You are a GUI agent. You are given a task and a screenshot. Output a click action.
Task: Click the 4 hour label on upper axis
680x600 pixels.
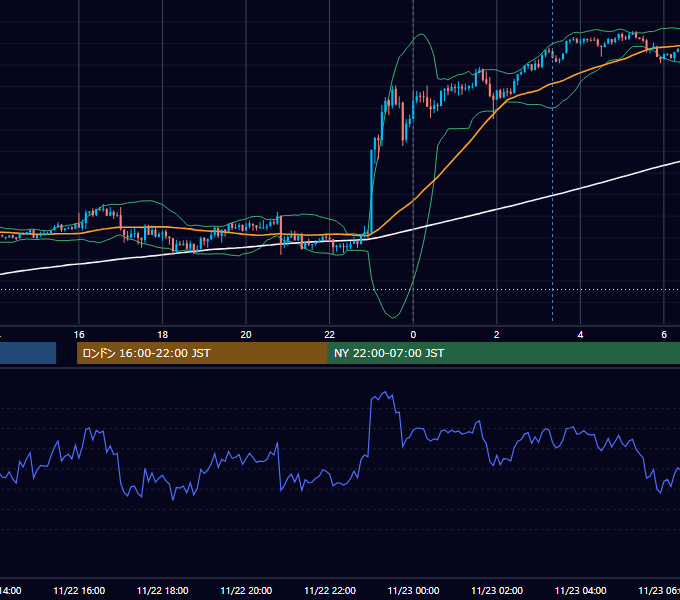tap(580, 335)
